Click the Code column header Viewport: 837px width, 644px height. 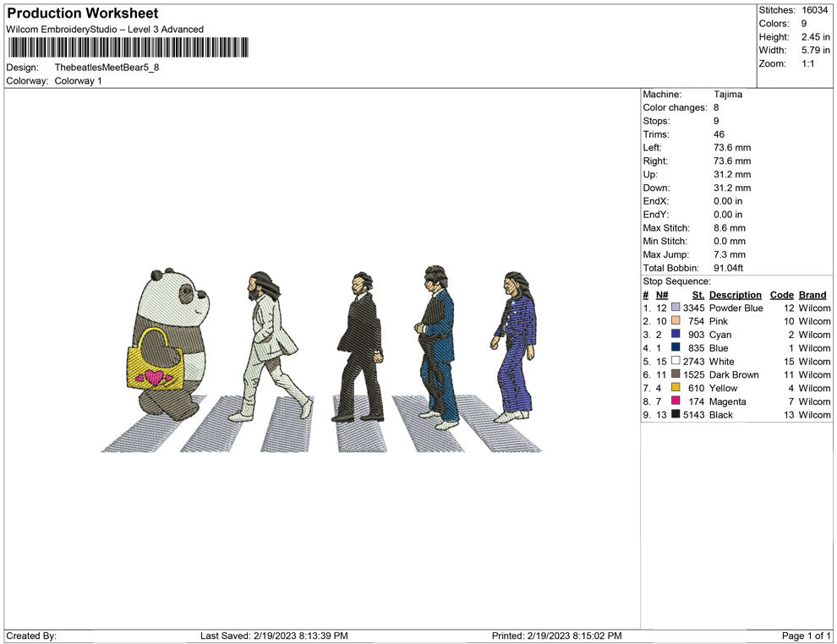[781, 294]
